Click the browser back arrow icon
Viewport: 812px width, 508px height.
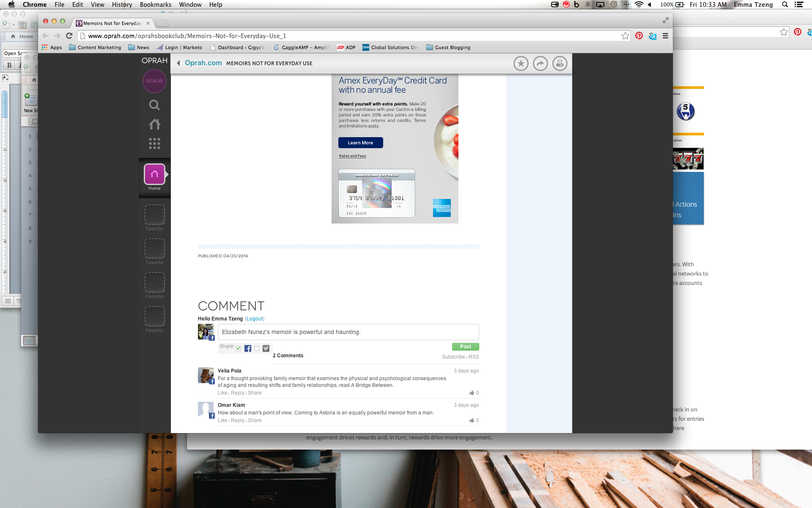coord(46,36)
